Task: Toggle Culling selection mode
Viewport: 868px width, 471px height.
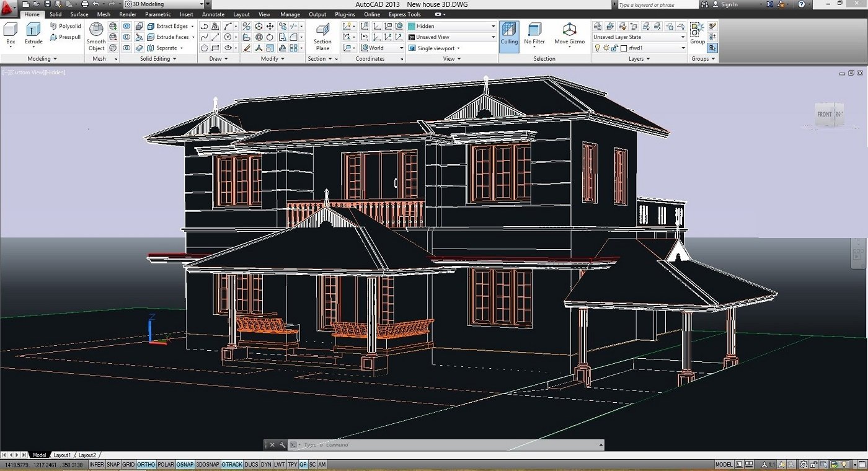Action: [509, 37]
